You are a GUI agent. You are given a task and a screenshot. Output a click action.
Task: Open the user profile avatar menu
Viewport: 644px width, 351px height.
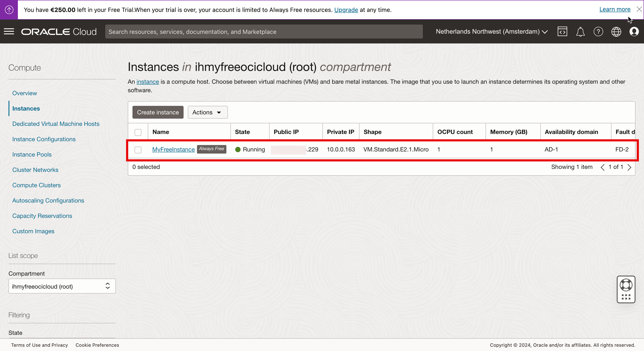[634, 32]
